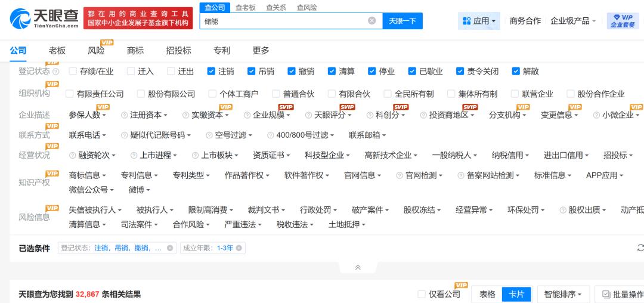This screenshot has height=303, width=644.
Task: Check the 个体工商户 checkbox
Action: [212, 94]
